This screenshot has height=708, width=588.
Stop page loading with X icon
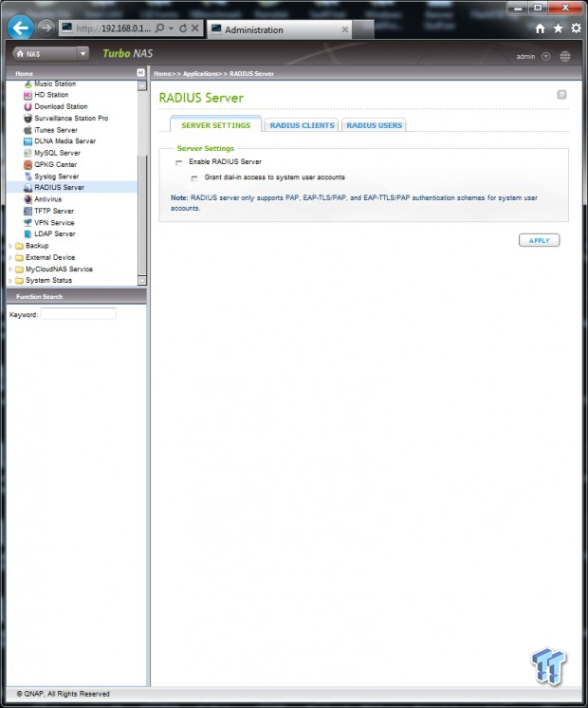tap(195, 28)
